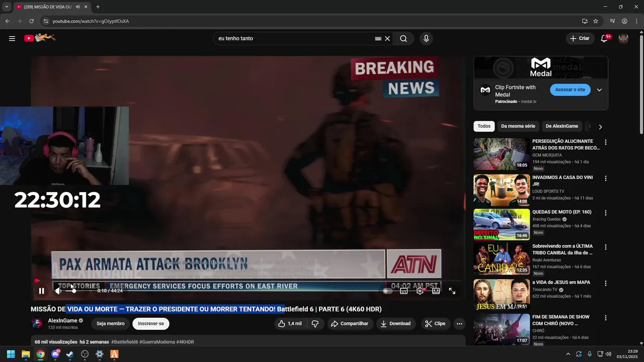
Task: Open the on-screen keyboard in search box
Action: (378, 39)
